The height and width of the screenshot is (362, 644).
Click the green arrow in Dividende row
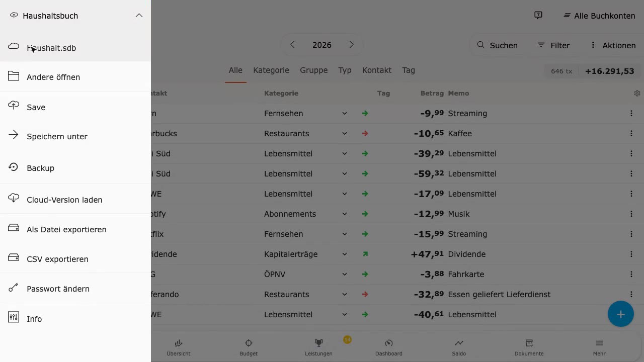click(365, 254)
